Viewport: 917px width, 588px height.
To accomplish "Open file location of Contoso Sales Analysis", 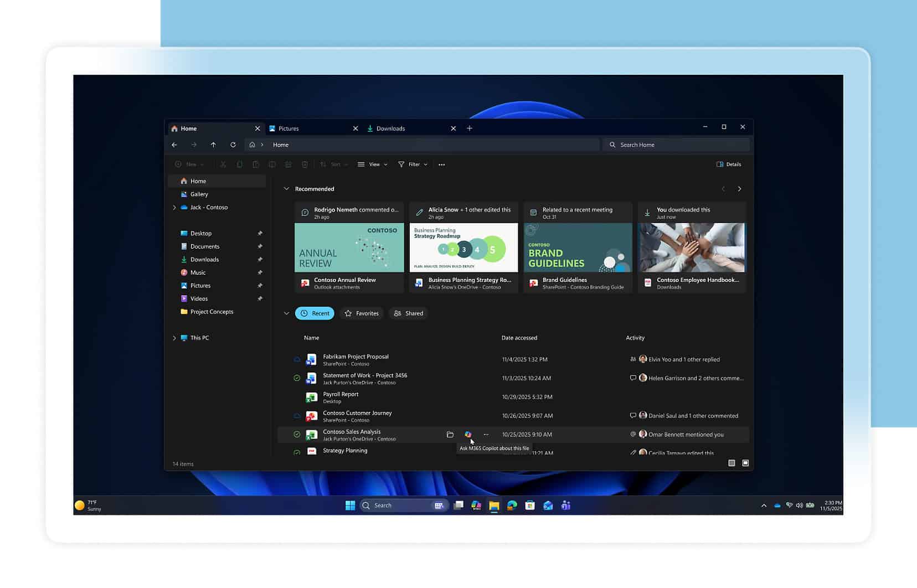I will point(450,435).
